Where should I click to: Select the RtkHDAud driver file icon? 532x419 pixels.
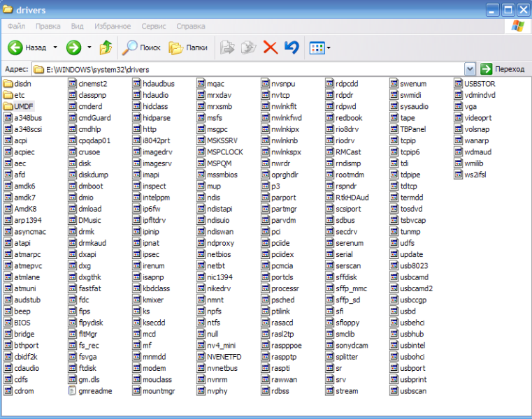tap(329, 198)
